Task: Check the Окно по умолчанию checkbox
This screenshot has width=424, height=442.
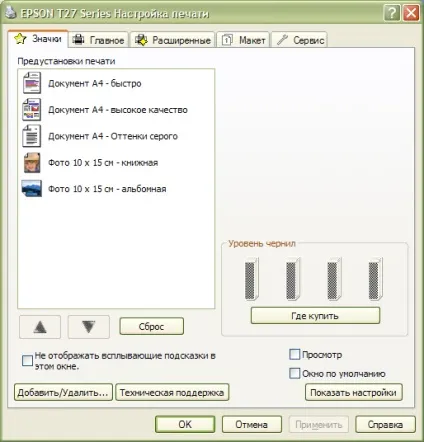Action: point(295,373)
